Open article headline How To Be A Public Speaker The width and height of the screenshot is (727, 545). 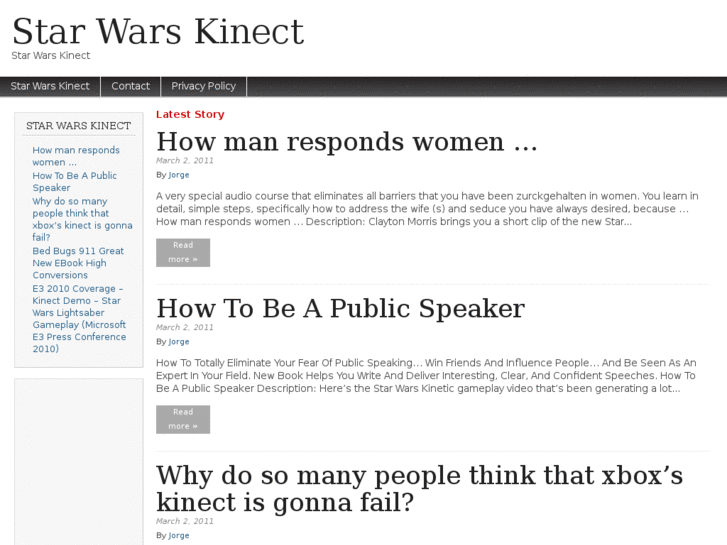point(340,308)
